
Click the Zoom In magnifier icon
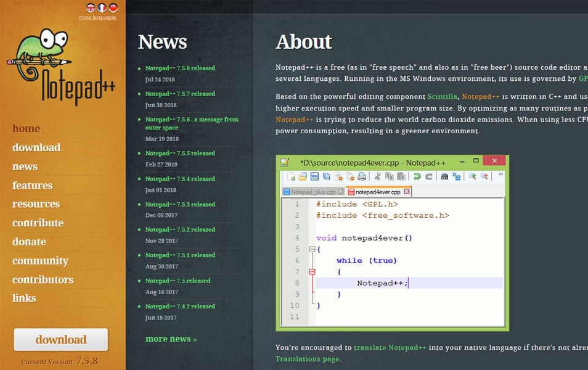coord(472,176)
